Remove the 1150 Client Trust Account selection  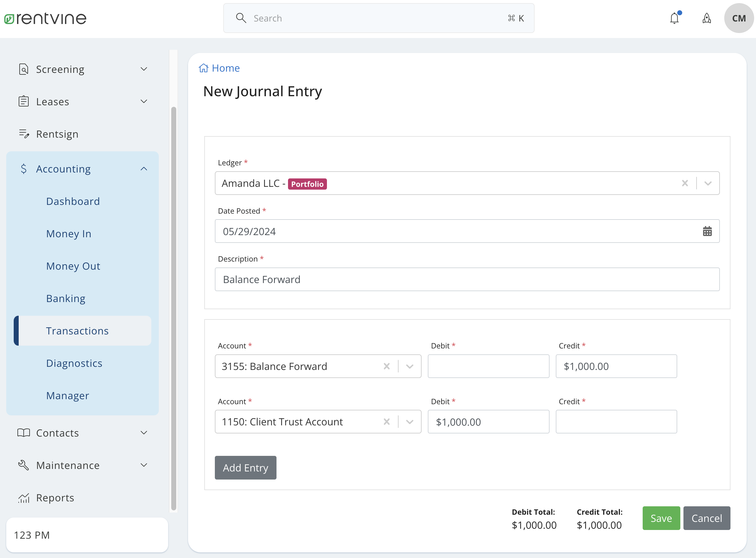tap(386, 422)
